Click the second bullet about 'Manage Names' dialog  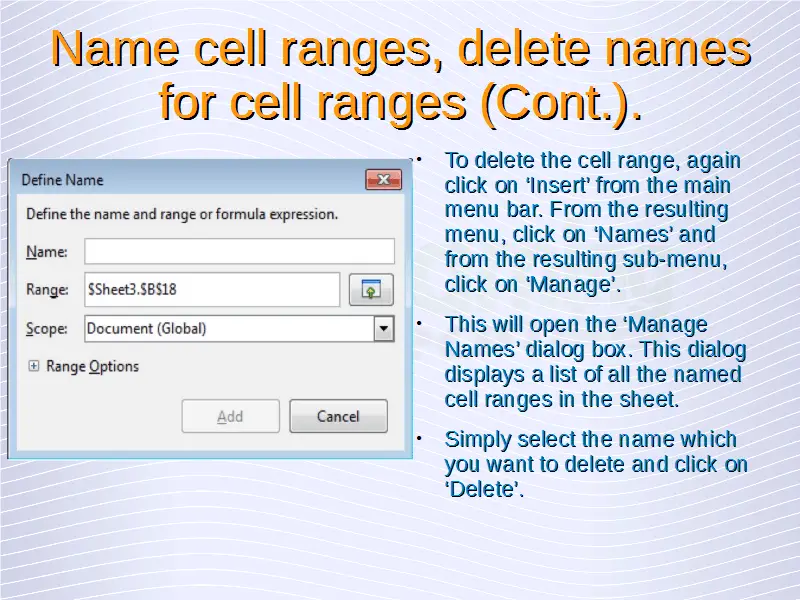(593, 362)
